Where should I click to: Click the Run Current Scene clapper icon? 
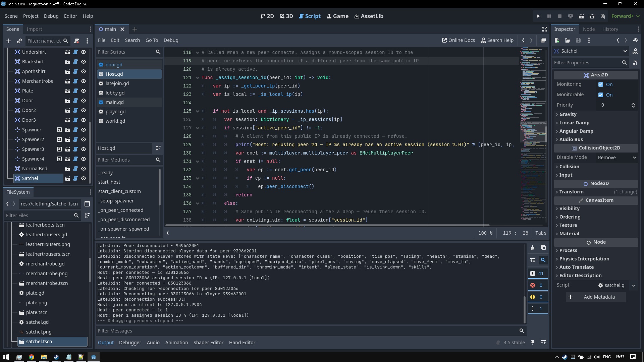tap(581, 16)
